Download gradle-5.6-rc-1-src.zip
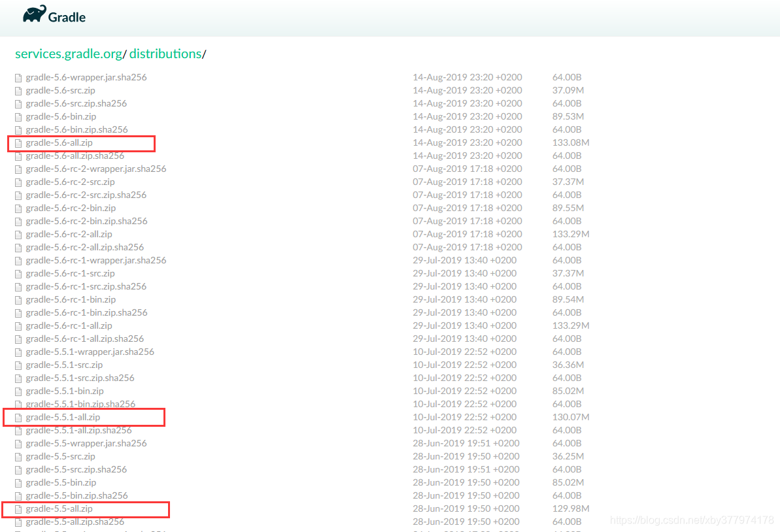Image resolution: width=780 pixels, height=532 pixels. tap(70, 273)
